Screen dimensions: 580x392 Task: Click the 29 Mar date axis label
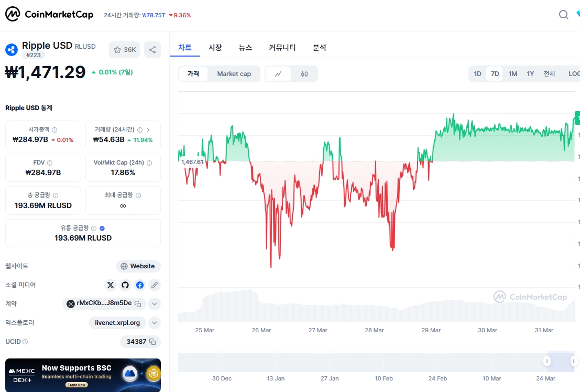pos(431,330)
